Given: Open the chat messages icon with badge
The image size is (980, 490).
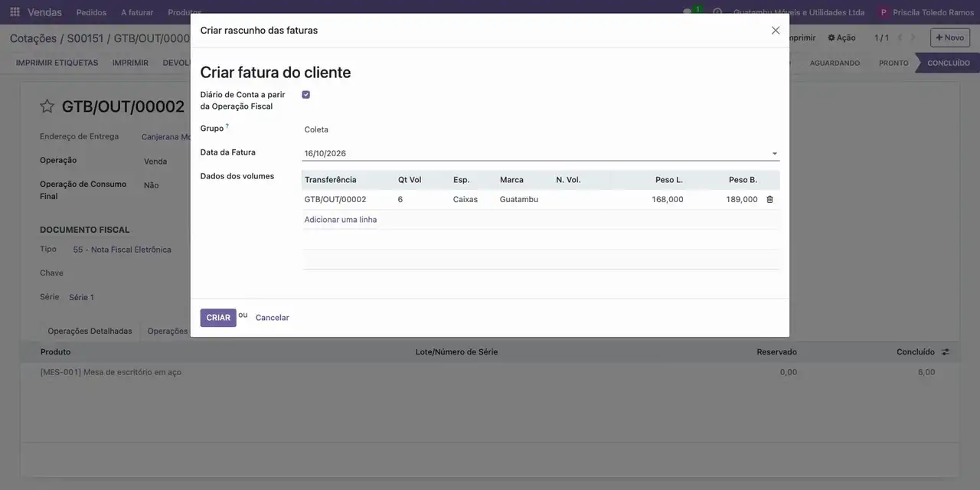Looking at the screenshot, I should pos(688,12).
